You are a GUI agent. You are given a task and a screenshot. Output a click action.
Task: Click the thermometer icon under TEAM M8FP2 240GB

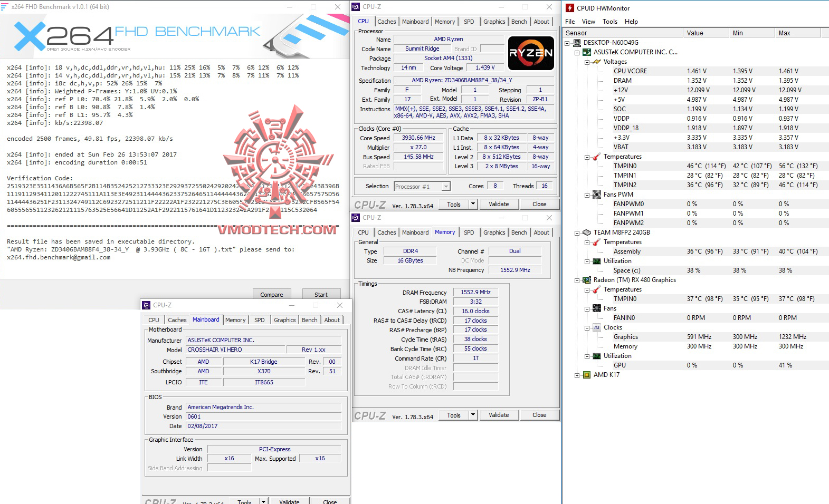click(x=597, y=242)
